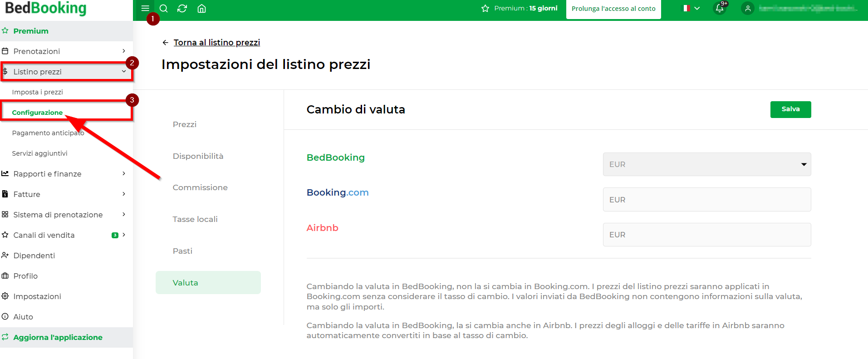This screenshot has height=359, width=868.
Task: Click Aggiorna l'applicazione link
Action: pos(58,337)
